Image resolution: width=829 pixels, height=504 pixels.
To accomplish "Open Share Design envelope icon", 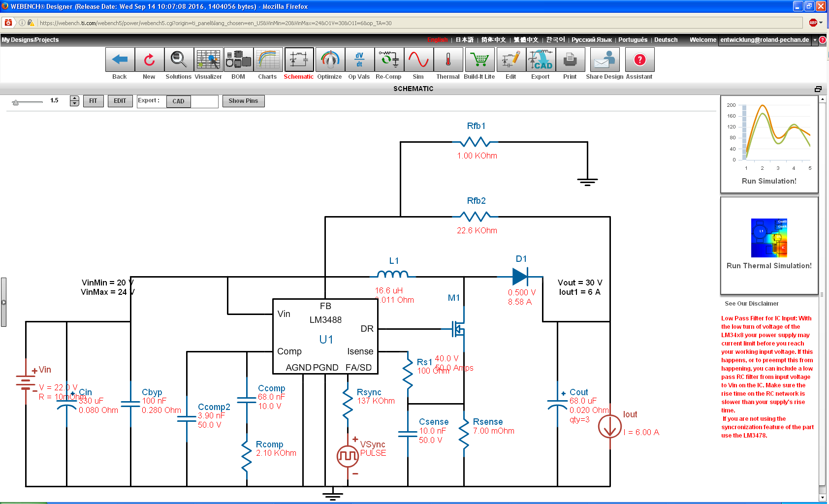I will coord(605,60).
